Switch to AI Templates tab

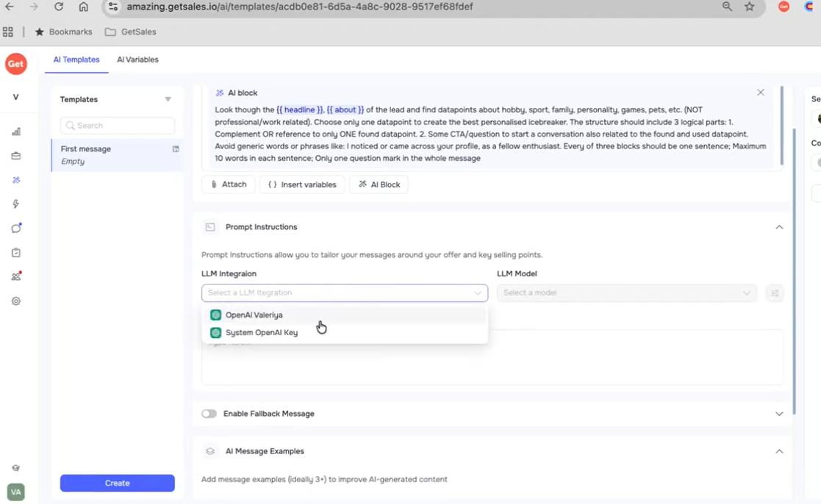[x=76, y=60]
